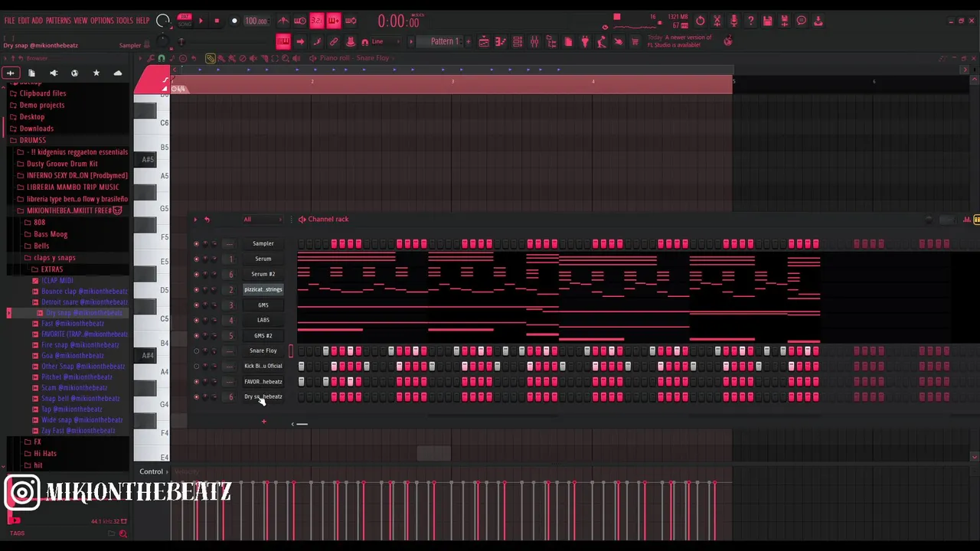Enable the Kick Bi..u Oficial channel LED

pos(196,366)
